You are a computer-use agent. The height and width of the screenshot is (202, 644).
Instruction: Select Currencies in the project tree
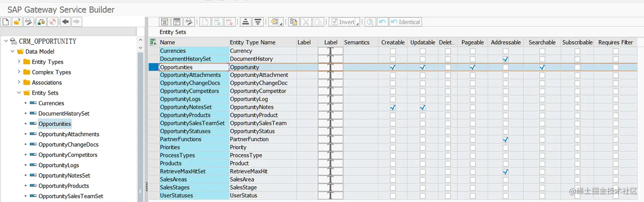51,103
